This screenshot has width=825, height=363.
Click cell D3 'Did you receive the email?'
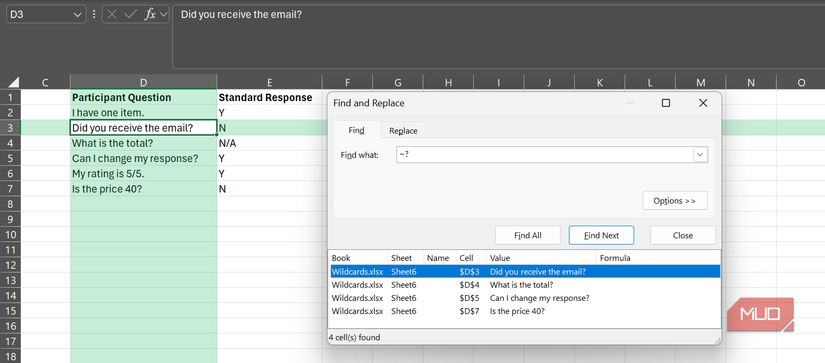click(x=143, y=128)
